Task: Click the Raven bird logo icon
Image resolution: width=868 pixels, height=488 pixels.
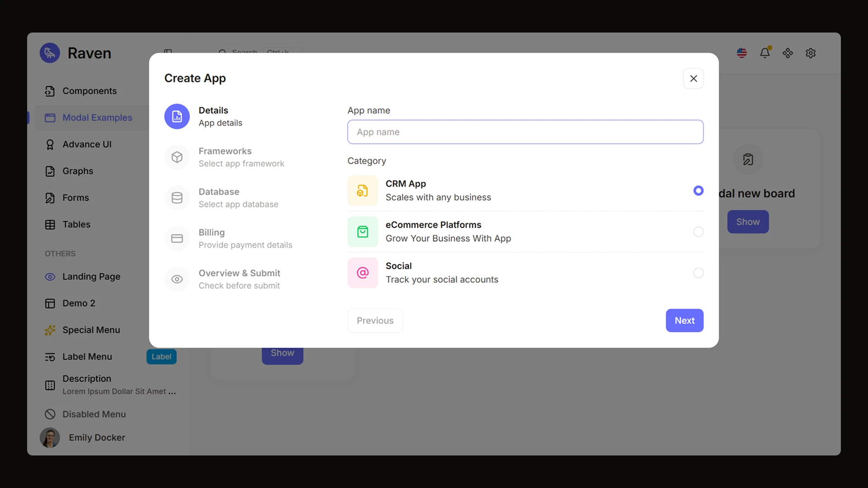Action: pos(50,53)
